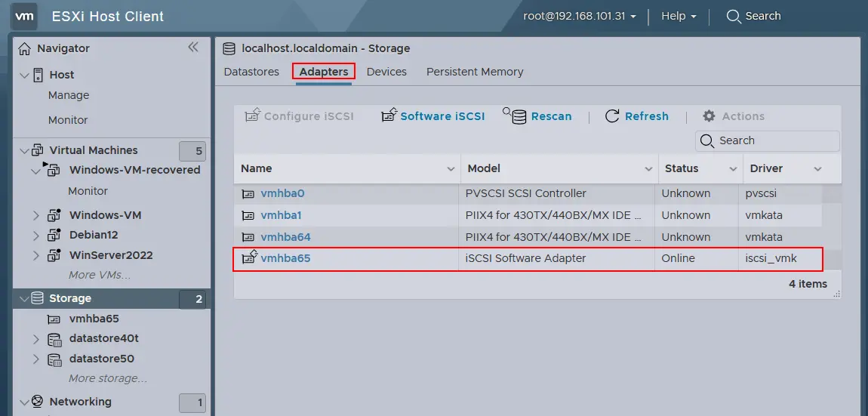Click the Virtual Machines icon in Navigator
The height and width of the screenshot is (416, 868).
click(38, 150)
